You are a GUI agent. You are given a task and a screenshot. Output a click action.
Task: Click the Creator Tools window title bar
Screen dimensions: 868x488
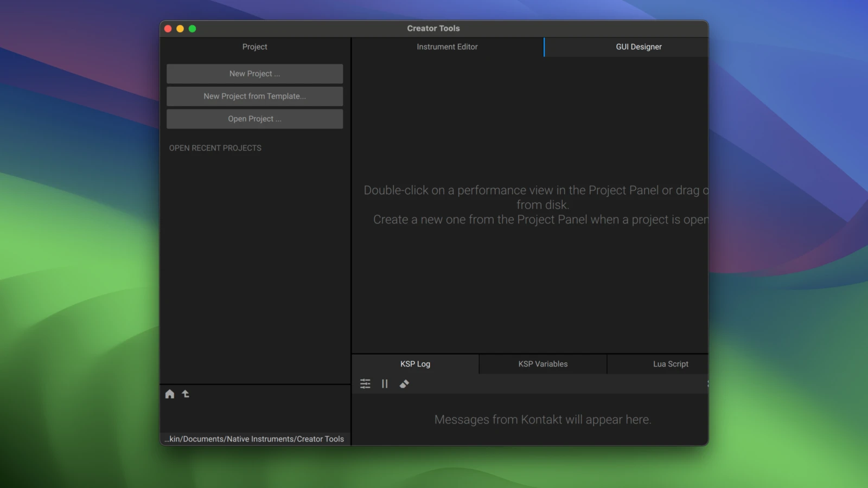coord(433,29)
